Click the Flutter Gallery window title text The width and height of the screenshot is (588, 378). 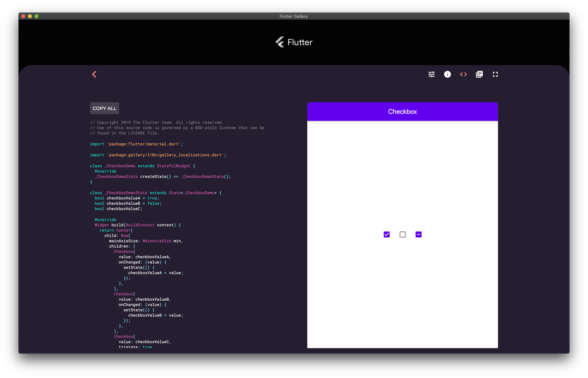294,16
